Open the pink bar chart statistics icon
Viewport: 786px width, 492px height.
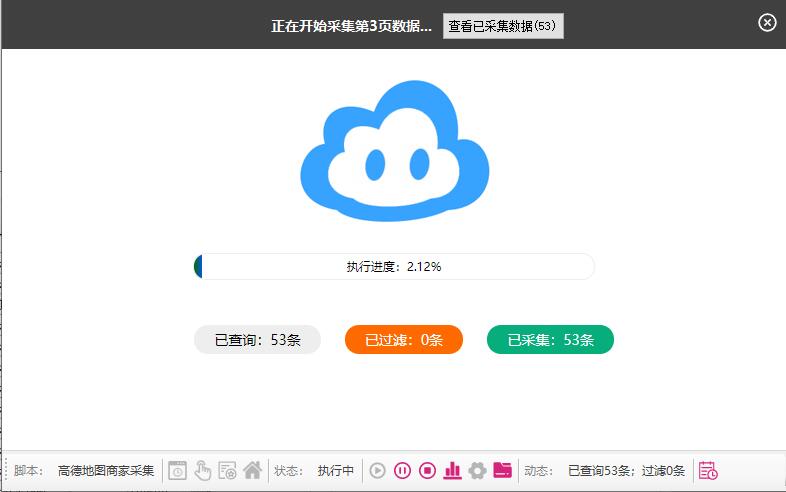click(452, 470)
